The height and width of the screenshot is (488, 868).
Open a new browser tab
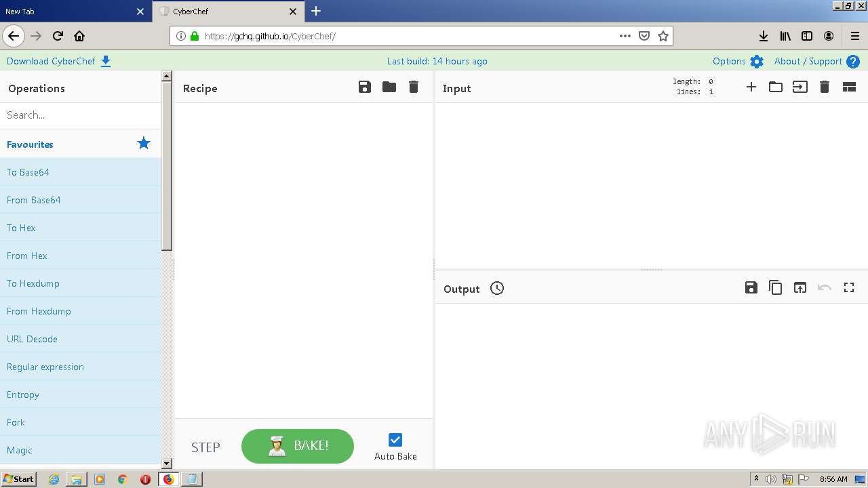point(316,11)
